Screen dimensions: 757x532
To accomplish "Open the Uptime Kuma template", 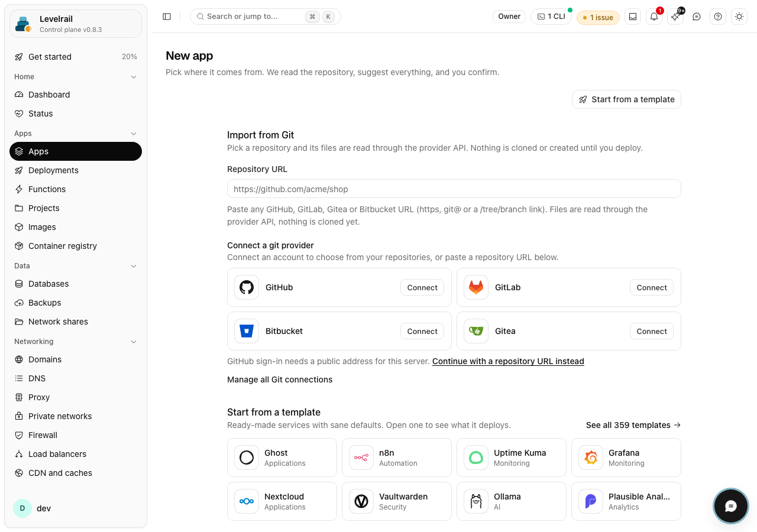I will pos(512,458).
